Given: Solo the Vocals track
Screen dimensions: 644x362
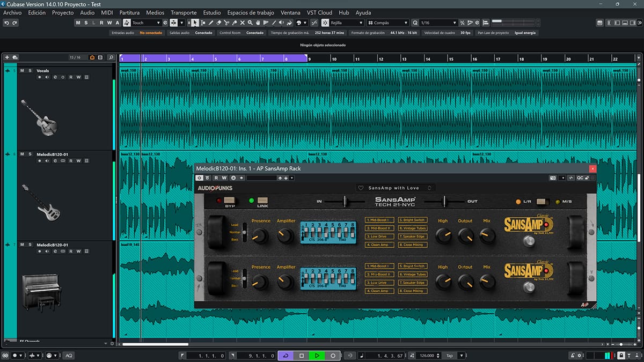Looking at the screenshot, I should [x=30, y=71].
